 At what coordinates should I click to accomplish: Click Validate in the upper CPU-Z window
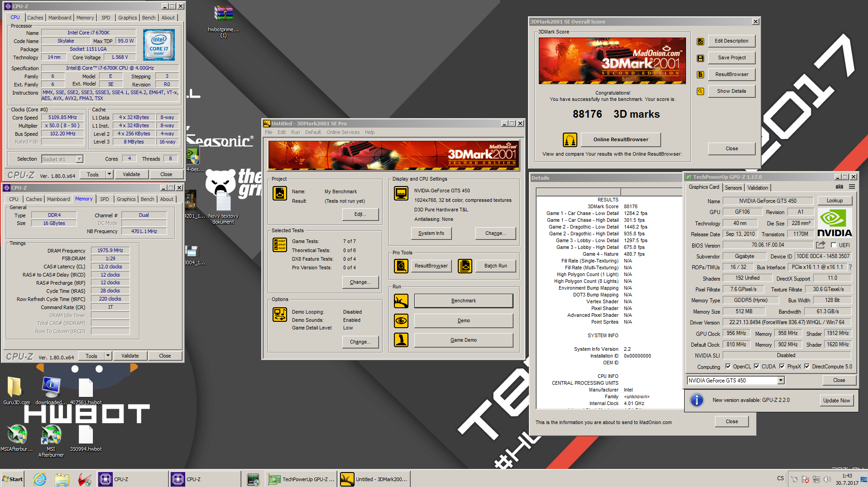(131, 174)
